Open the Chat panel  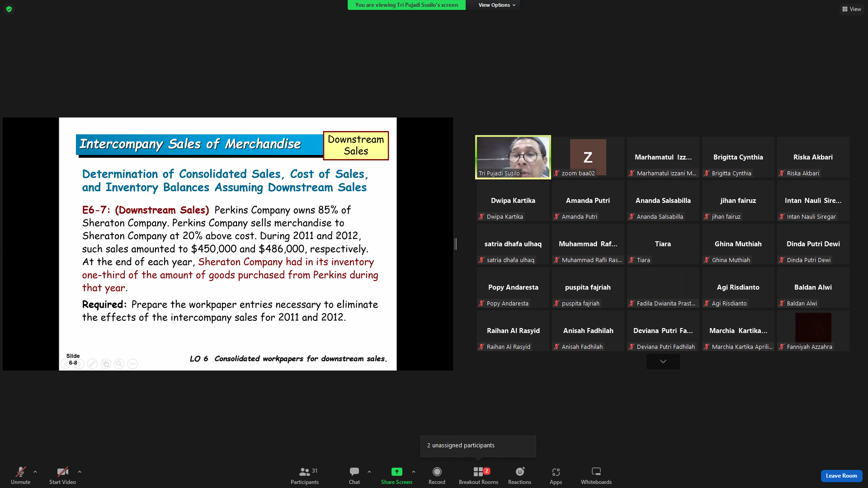pyautogui.click(x=354, y=476)
